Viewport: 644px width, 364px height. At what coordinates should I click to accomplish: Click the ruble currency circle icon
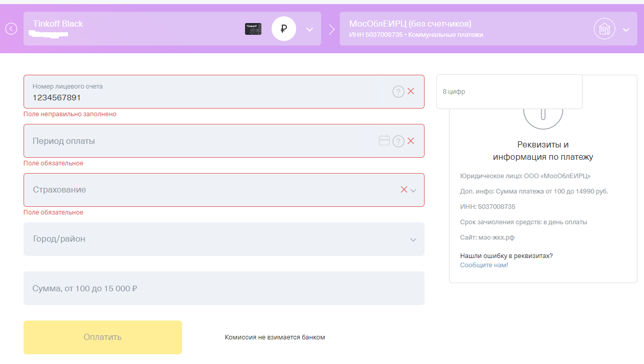[x=284, y=29]
